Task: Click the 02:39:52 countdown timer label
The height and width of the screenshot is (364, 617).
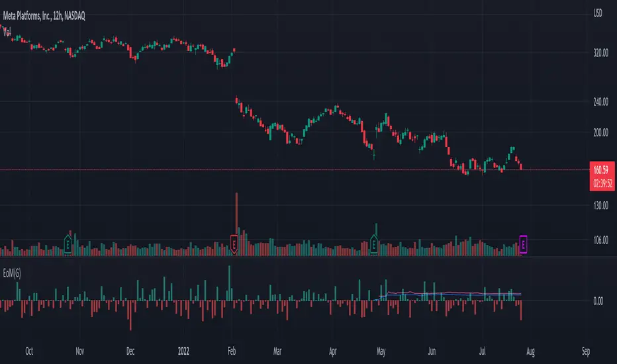Action: pos(602,183)
